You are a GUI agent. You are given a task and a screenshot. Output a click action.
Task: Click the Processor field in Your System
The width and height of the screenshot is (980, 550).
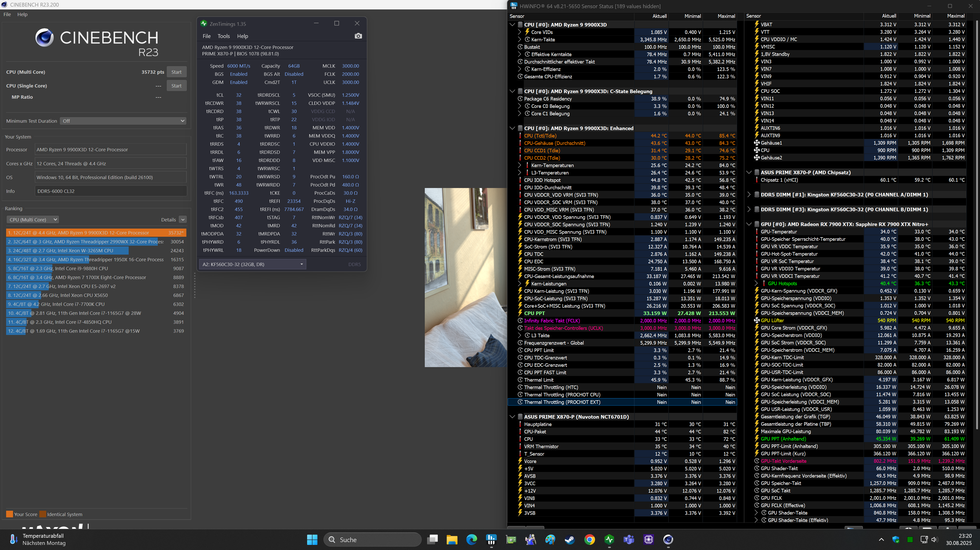click(111, 150)
